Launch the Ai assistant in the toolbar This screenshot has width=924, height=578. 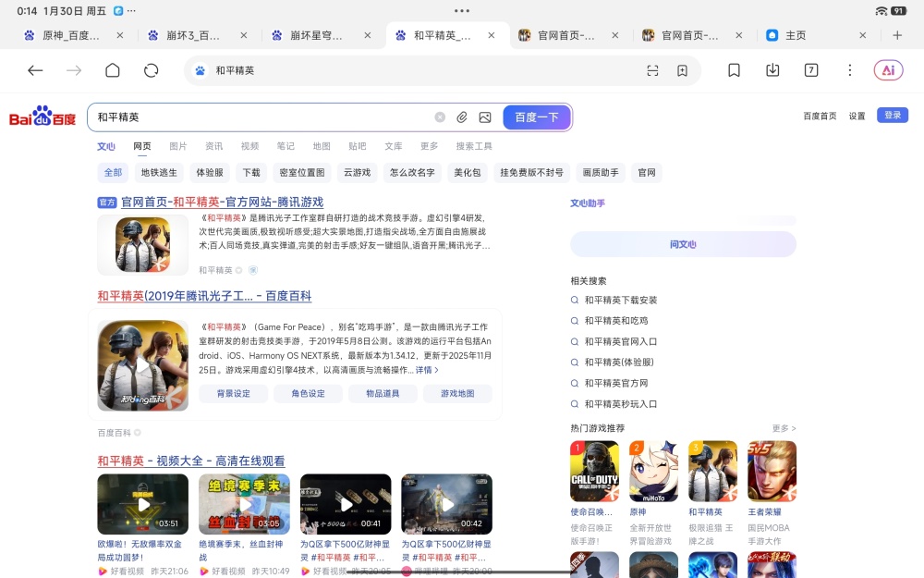[x=888, y=69]
